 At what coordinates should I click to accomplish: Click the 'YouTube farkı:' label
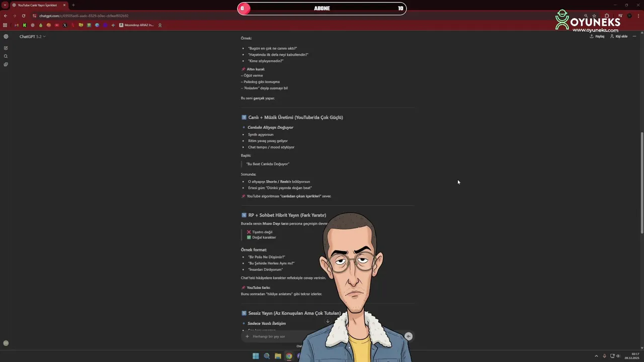coord(258,288)
